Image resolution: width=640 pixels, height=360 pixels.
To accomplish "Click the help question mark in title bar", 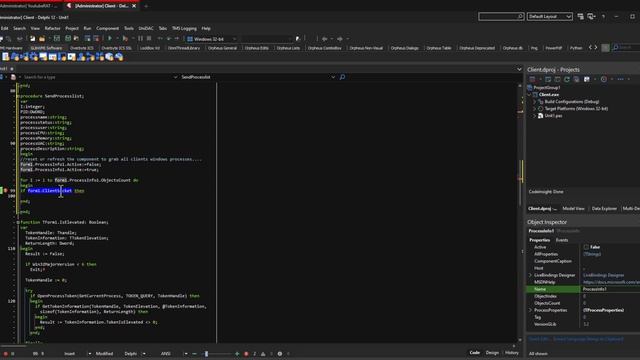I will [603, 16].
